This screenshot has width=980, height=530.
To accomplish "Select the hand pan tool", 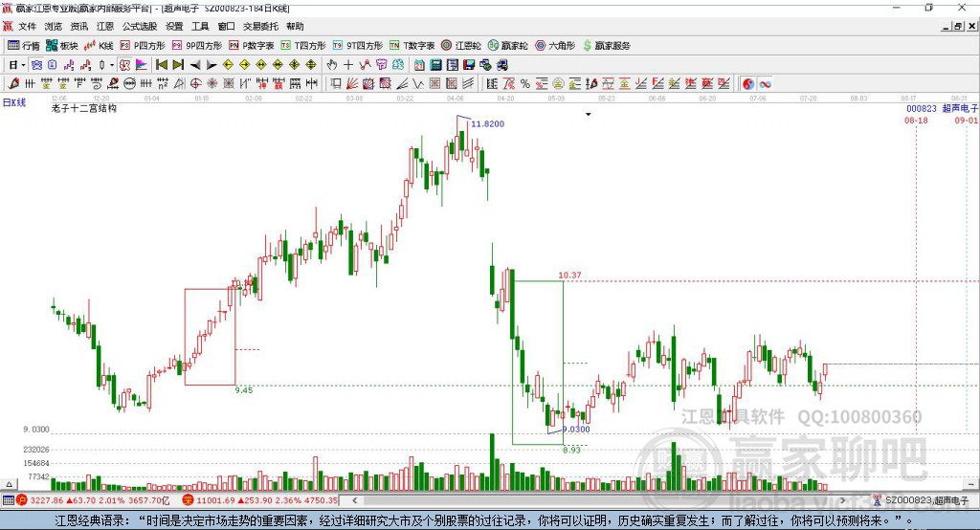I will (332, 65).
